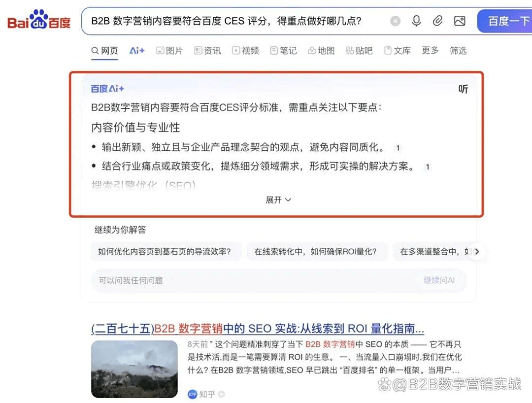This screenshot has height=403, width=532.
Task: Switch to the 图片 tab
Action: pyautogui.click(x=169, y=51)
